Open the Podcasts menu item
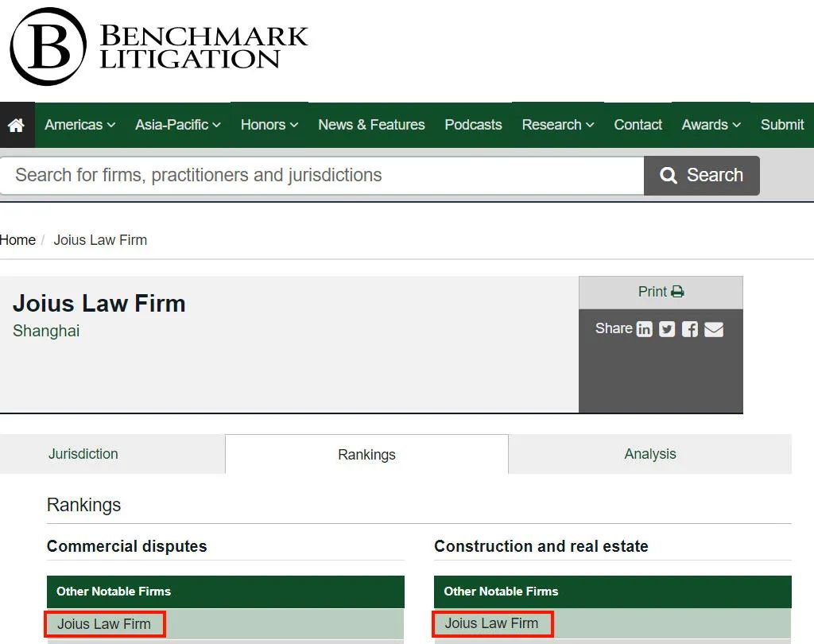The height and width of the screenshot is (644, 814). click(474, 125)
